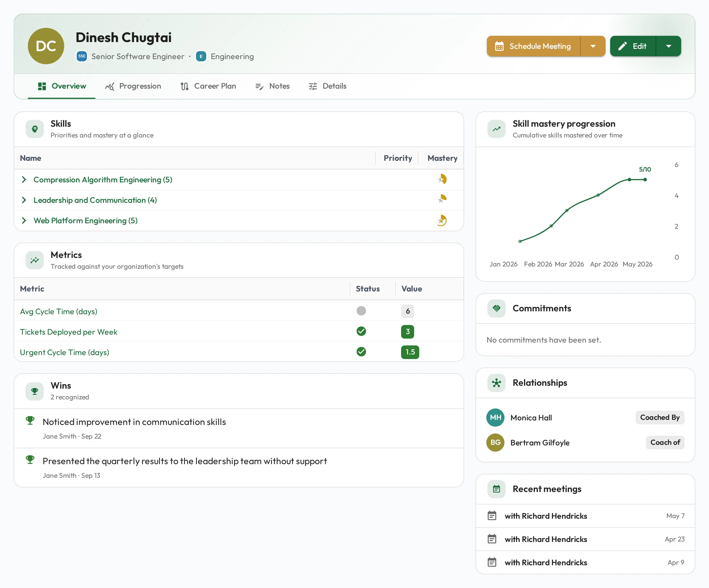Click mastery star icon for Web Platform Engineering
The height and width of the screenshot is (588, 709).
click(442, 220)
